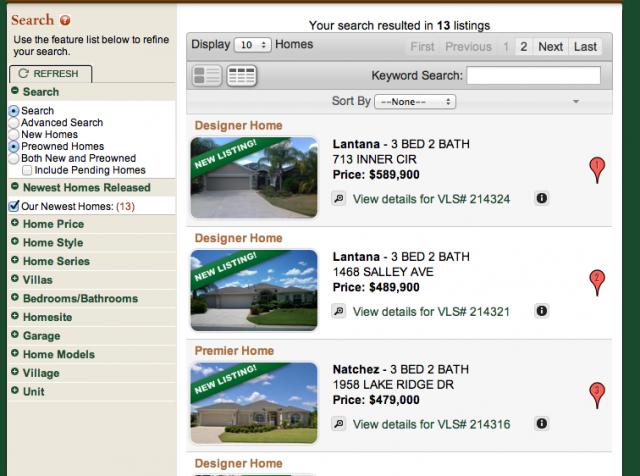Select the Advanced Search radio option
Screen dimensions: 640x476
pyautogui.click(x=14, y=122)
